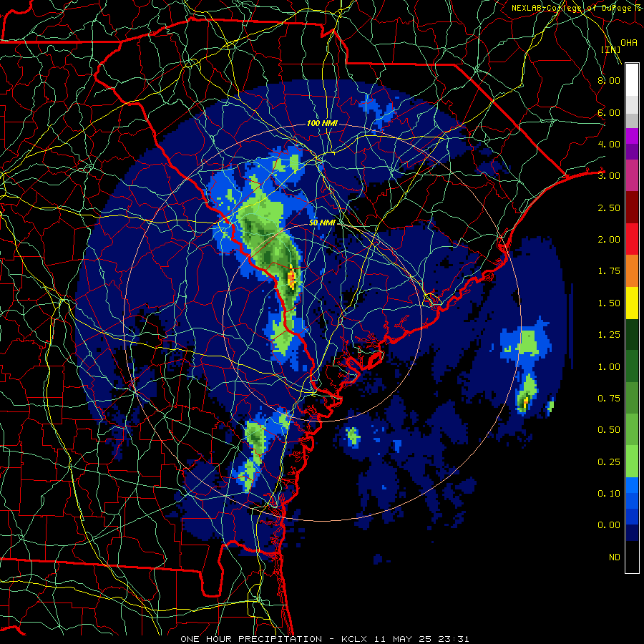Click the 8.00 scale label
644x644 pixels.
pos(609,80)
